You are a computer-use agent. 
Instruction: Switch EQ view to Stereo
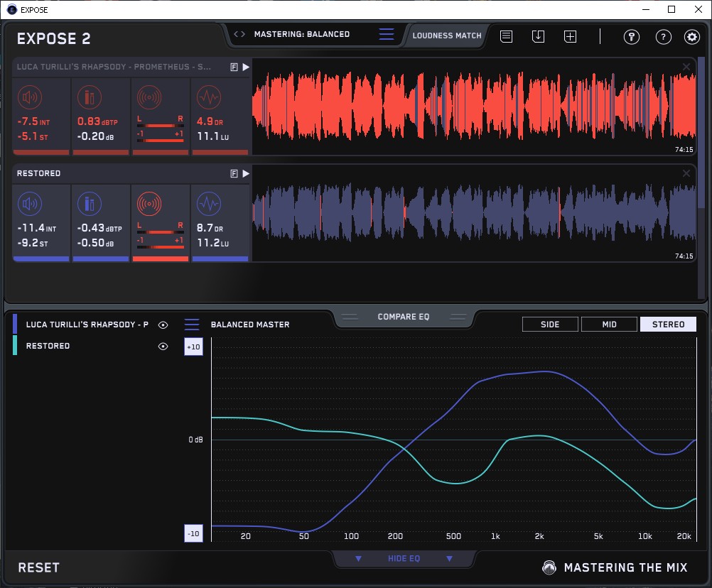pyautogui.click(x=668, y=325)
